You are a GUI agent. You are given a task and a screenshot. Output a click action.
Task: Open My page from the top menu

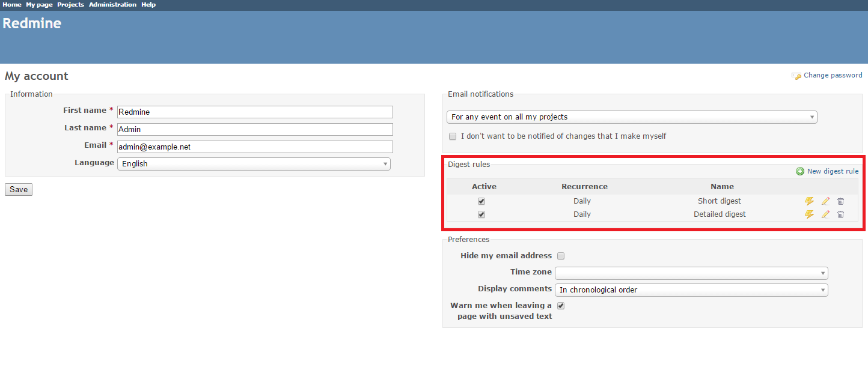[x=39, y=5]
